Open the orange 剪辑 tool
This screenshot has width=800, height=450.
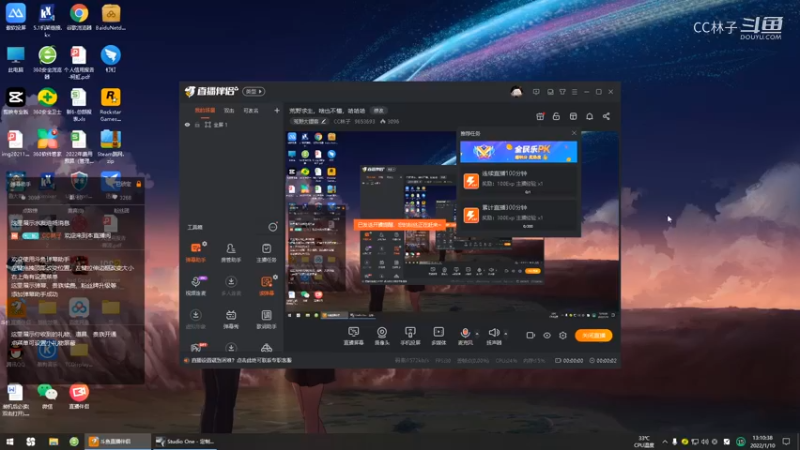(x=266, y=286)
